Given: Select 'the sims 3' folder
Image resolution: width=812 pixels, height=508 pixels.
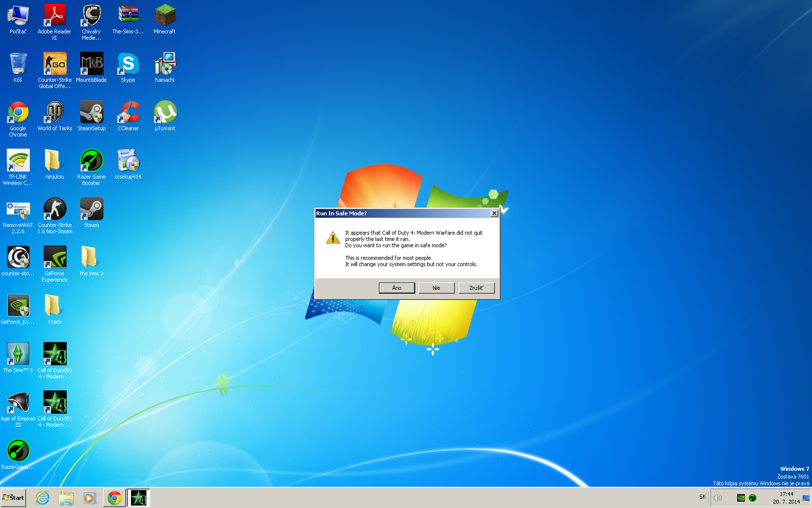Looking at the screenshot, I should pos(91,261).
